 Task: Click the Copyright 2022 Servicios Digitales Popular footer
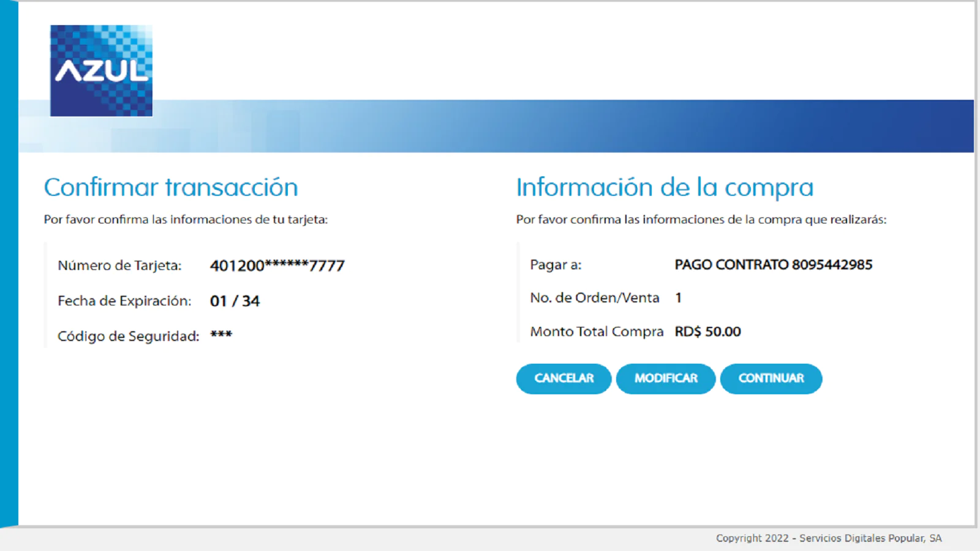tap(828, 538)
